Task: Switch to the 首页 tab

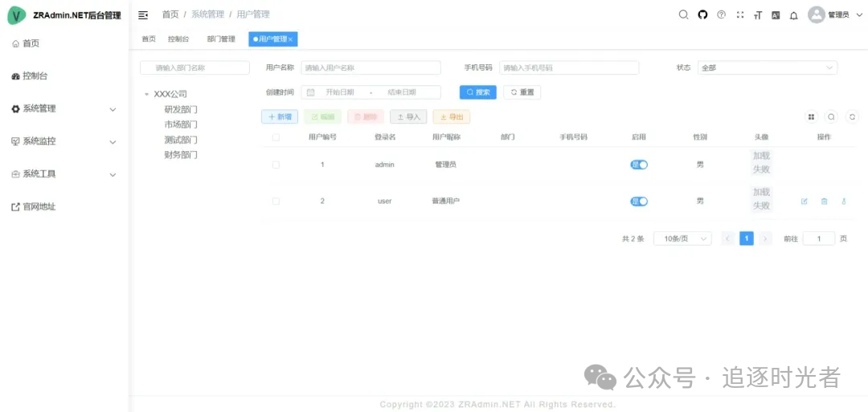Action: coord(149,39)
